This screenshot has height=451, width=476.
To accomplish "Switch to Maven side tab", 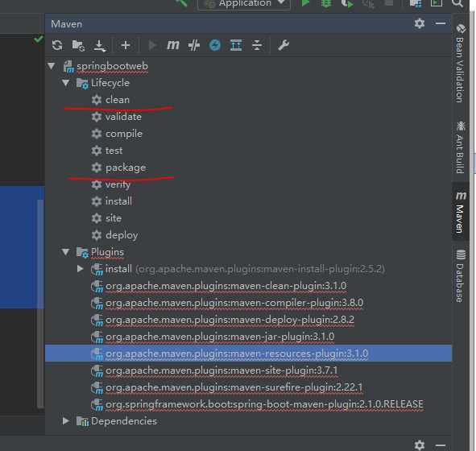I will tap(460, 213).
